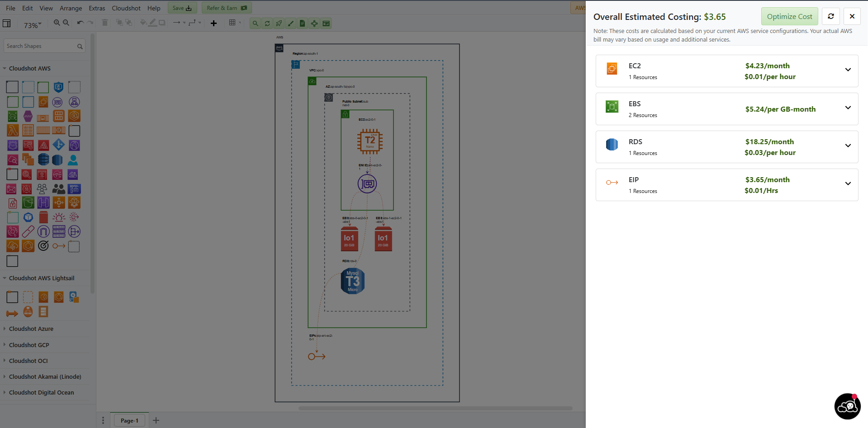
Task: Open the fill color bucket tool
Action: [143, 23]
